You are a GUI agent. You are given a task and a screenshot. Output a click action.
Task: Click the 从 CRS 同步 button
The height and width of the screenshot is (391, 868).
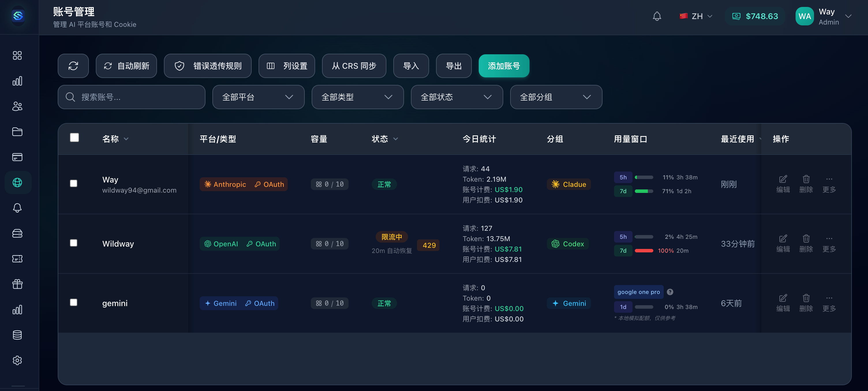354,66
